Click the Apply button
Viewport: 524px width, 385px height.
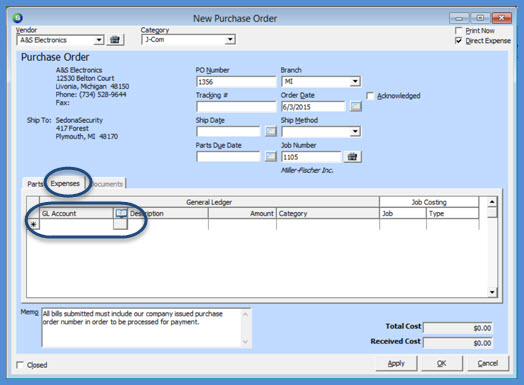[x=396, y=363]
